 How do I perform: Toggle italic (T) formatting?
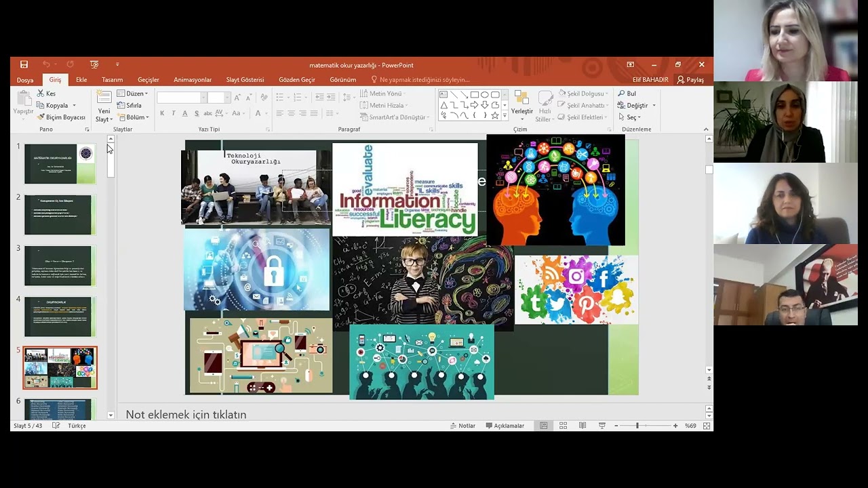(x=174, y=113)
